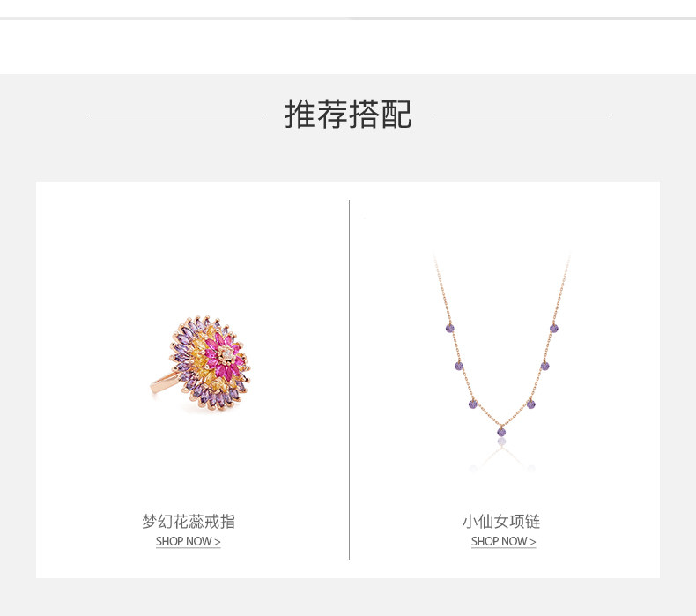The image size is (696, 616).
Task: Click the arrow after the necklace's SHOP NOW
Action: point(533,542)
